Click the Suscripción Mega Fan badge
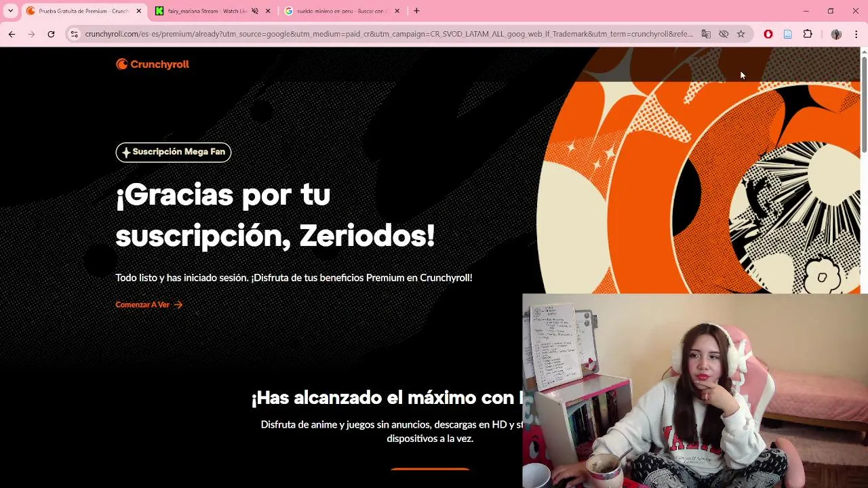This screenshot has width=868, height=488. coord(174,152)
